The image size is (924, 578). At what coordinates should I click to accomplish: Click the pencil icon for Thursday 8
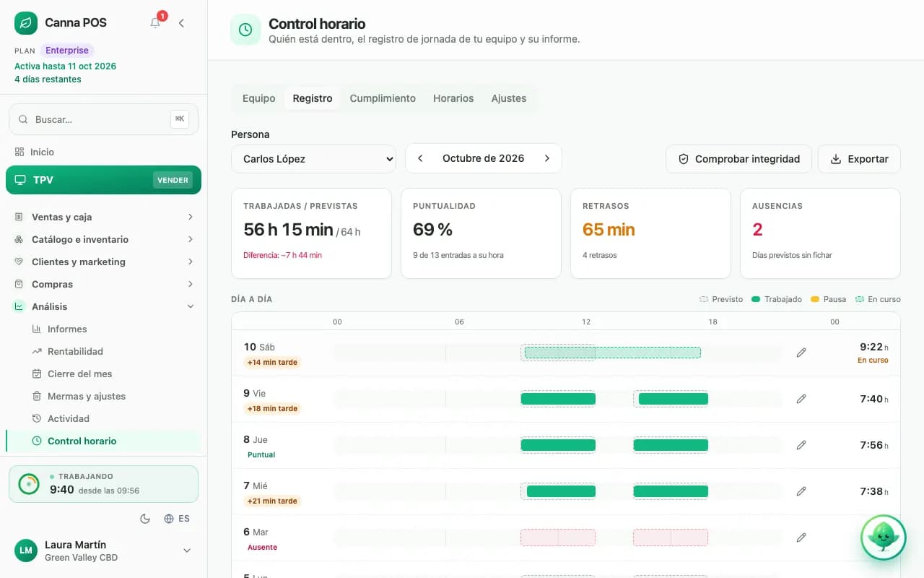coord(801,445)
